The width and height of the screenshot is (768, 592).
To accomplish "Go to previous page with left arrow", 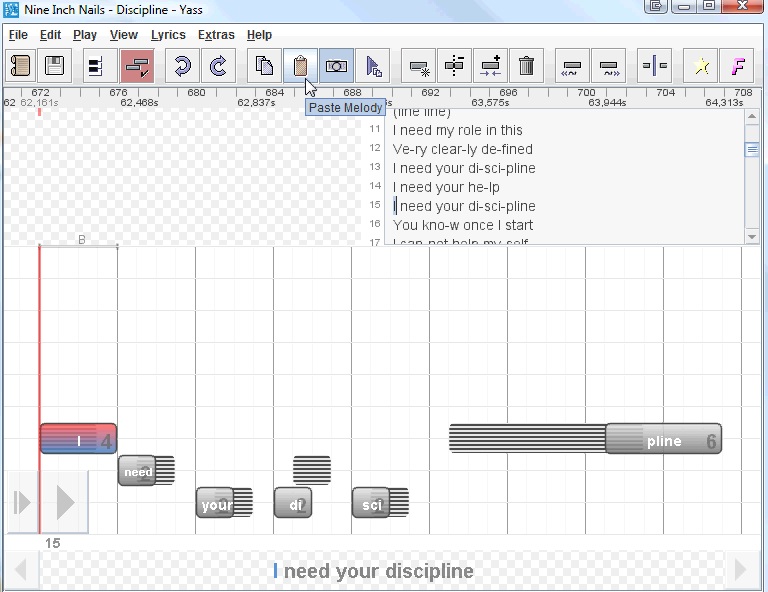I will point(21,569).
